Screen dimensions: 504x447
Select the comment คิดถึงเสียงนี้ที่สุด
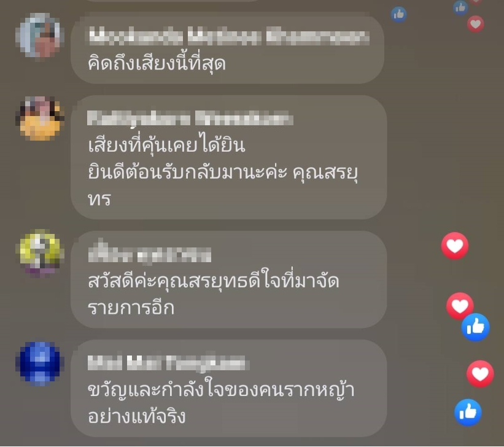157,63
